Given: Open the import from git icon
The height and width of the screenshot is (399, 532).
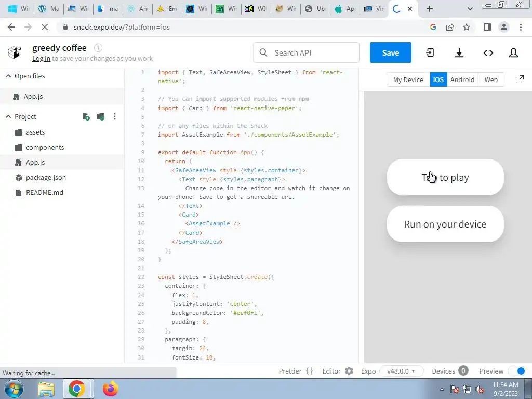Looking at the screenshot, I should [x=430, y=52].
